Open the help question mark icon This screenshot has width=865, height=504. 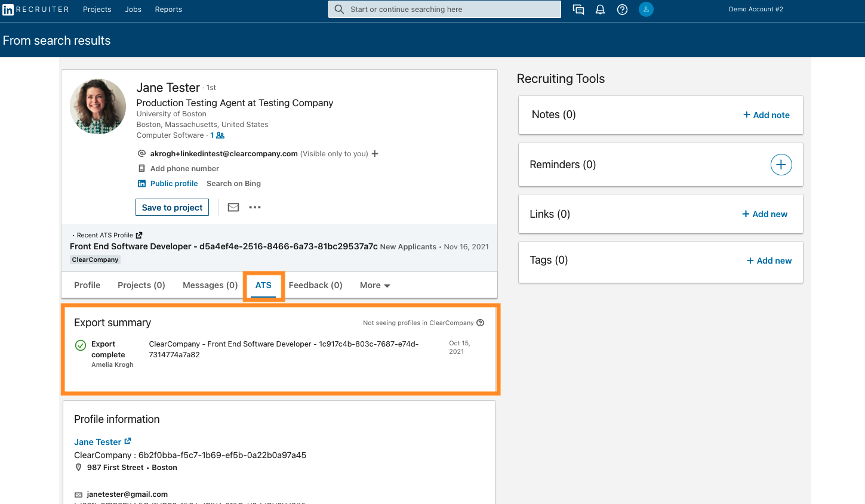(x=622, y=10)
